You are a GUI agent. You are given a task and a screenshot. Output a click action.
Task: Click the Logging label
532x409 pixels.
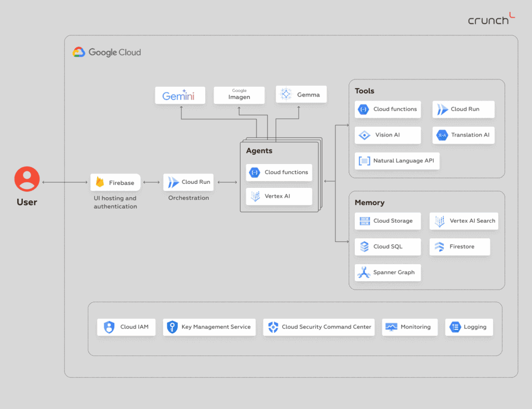[x=475, y=327]
